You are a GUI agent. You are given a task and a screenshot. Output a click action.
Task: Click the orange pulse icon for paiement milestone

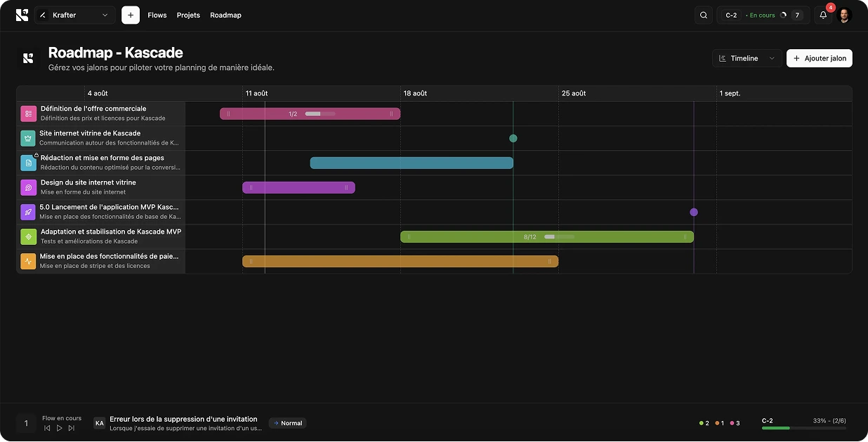pos(28,261)
